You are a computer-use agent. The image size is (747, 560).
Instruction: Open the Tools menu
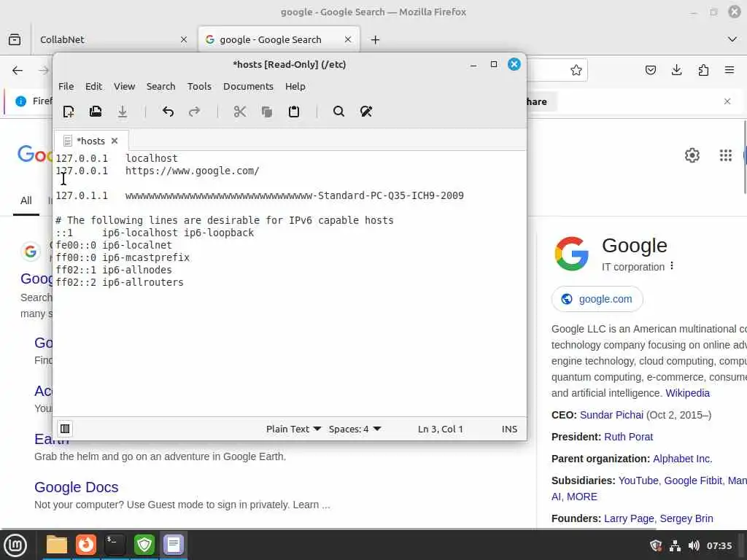pos(199,86)
